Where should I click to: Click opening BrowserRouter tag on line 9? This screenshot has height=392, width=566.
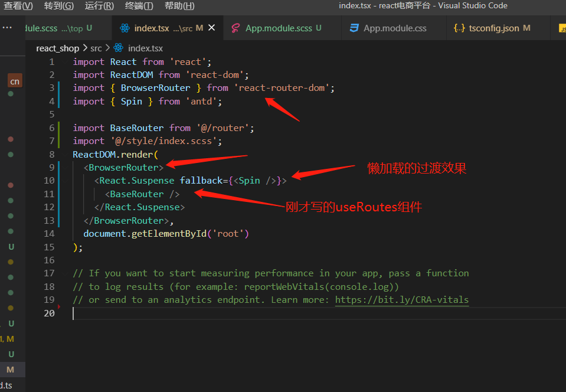(x=123, y=168)
